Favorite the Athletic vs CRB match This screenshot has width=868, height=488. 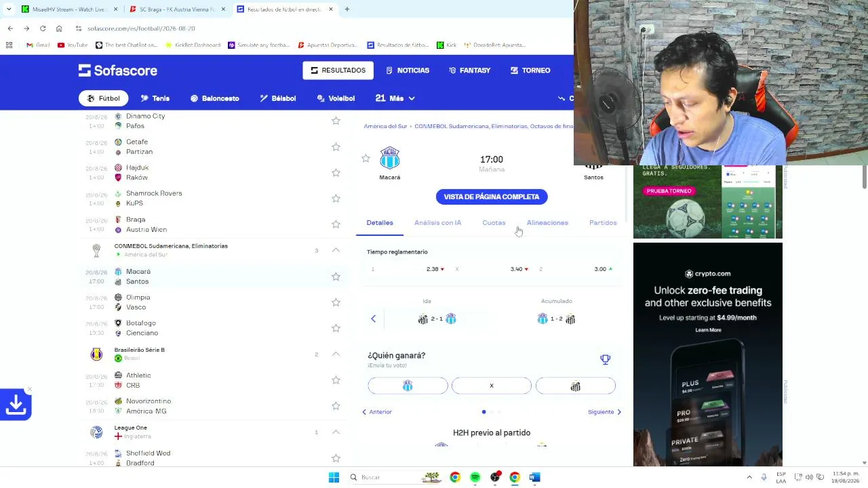tap(336, 380)
